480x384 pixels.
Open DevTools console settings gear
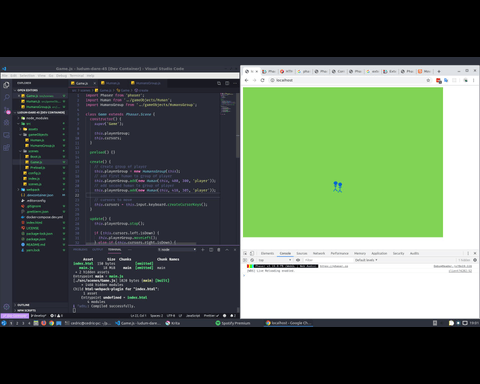[x=475, y=260]
